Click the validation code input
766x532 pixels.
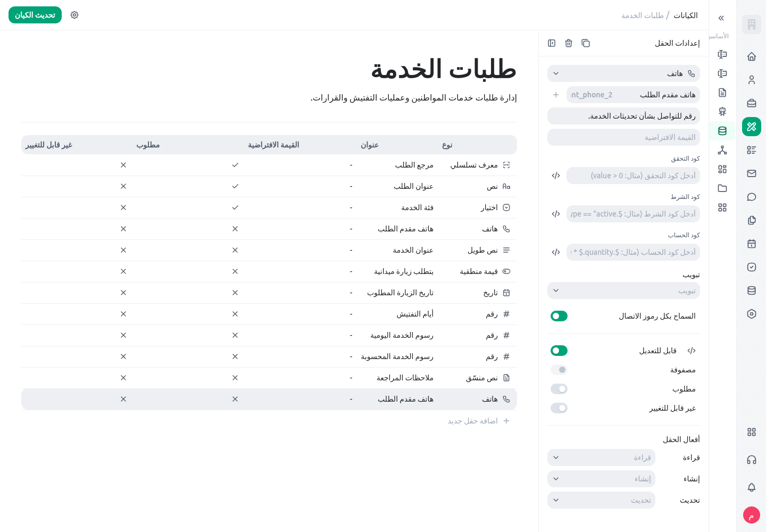(x=633, y=176)
